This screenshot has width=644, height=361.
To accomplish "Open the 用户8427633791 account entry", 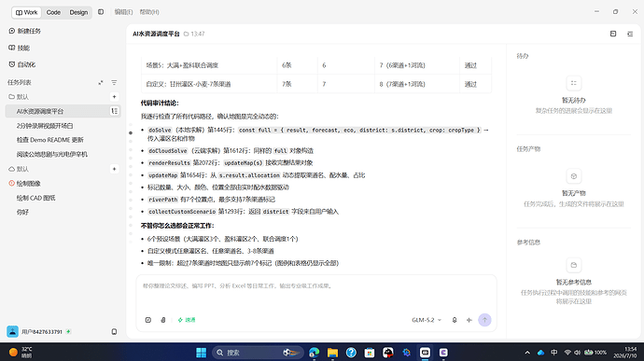I will tap(42, 332).
